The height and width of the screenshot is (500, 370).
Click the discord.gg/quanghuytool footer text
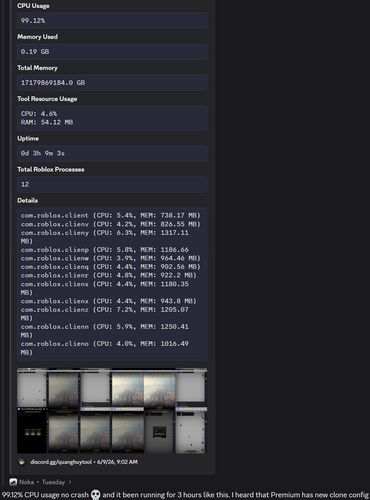(61, 462)
